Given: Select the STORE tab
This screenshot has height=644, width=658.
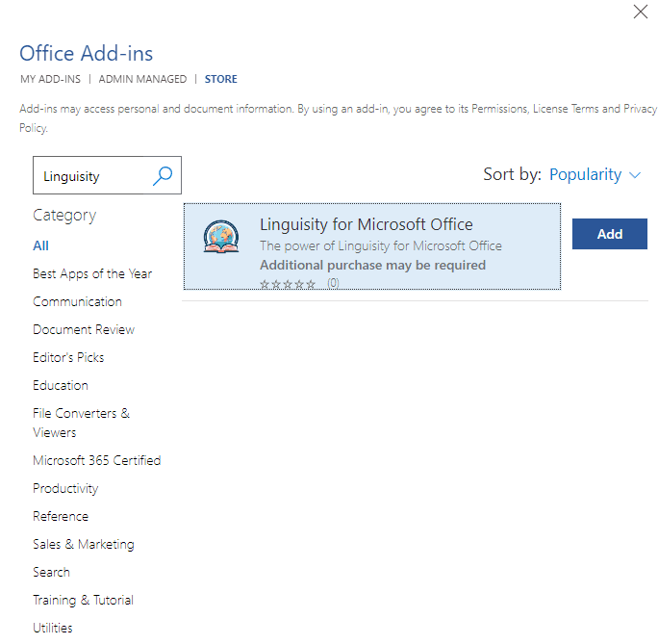Looking at the screenshot, I should tap(220, 79).
